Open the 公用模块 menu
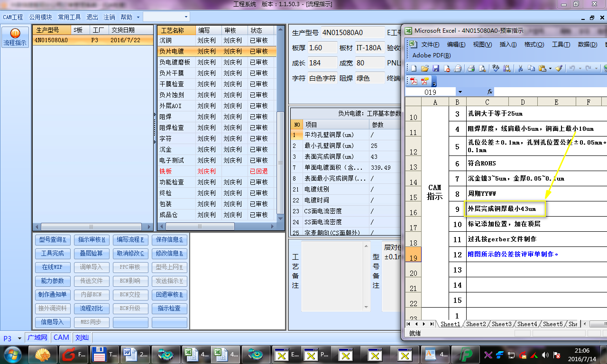 click(x=40, y=17)
